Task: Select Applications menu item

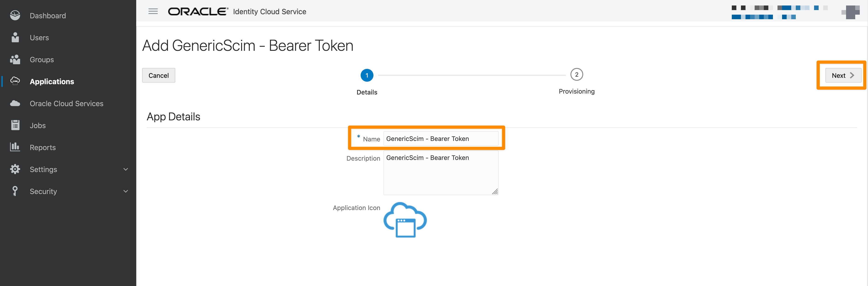Action: (52, 81)
